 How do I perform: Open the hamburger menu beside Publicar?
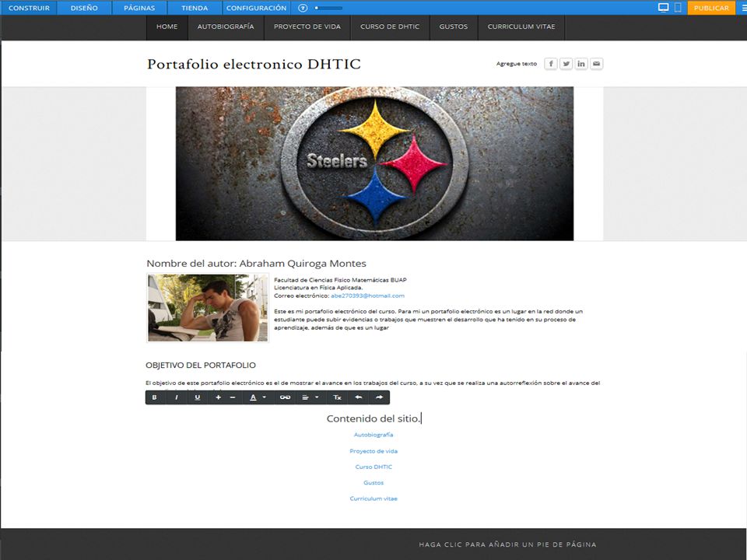(744, 8)
